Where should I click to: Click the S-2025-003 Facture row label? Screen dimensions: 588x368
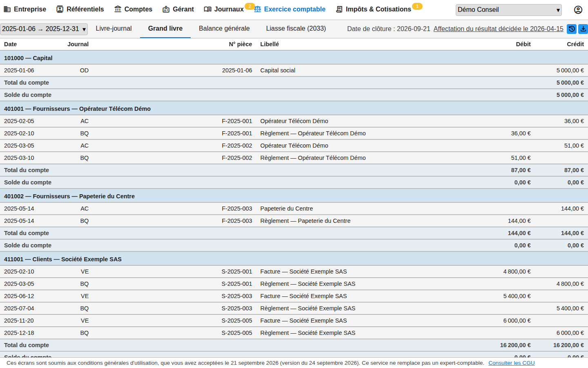coord(303,296)
